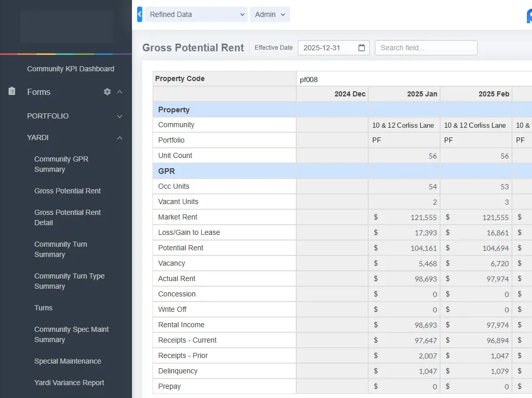Select the Vacancy row label
This screenshot has width=532, height=398.
172,264
